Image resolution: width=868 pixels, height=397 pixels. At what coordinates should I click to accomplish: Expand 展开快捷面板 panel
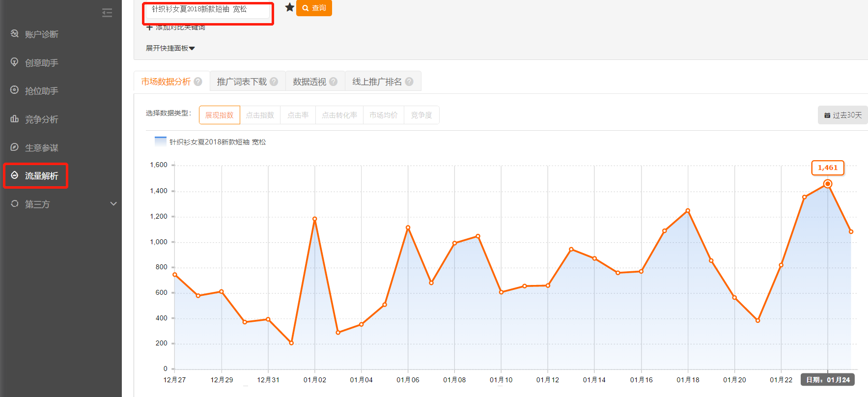[x=170, y=48]
